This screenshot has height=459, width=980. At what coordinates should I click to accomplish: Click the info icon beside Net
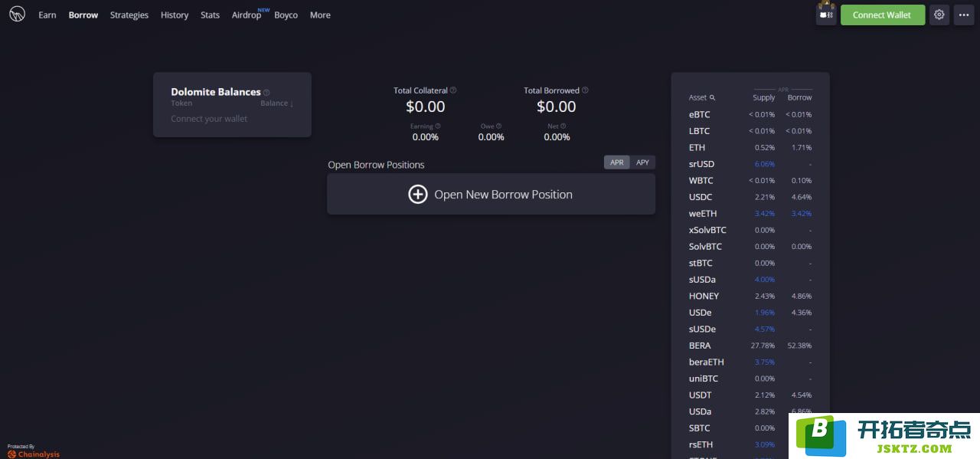[x=563, y=126]
